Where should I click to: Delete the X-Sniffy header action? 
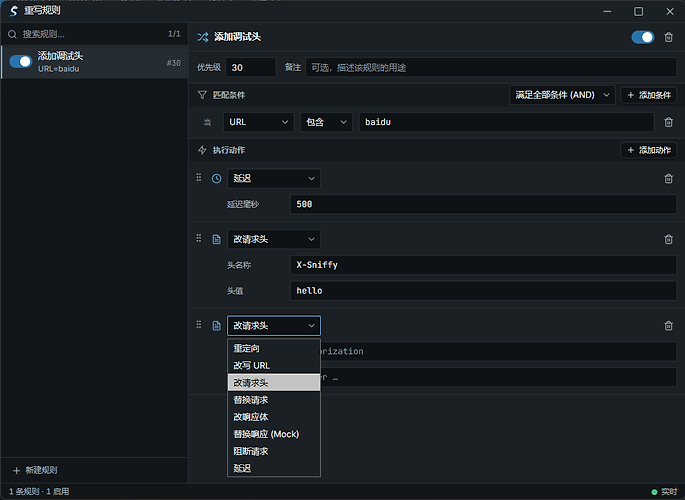668,239
